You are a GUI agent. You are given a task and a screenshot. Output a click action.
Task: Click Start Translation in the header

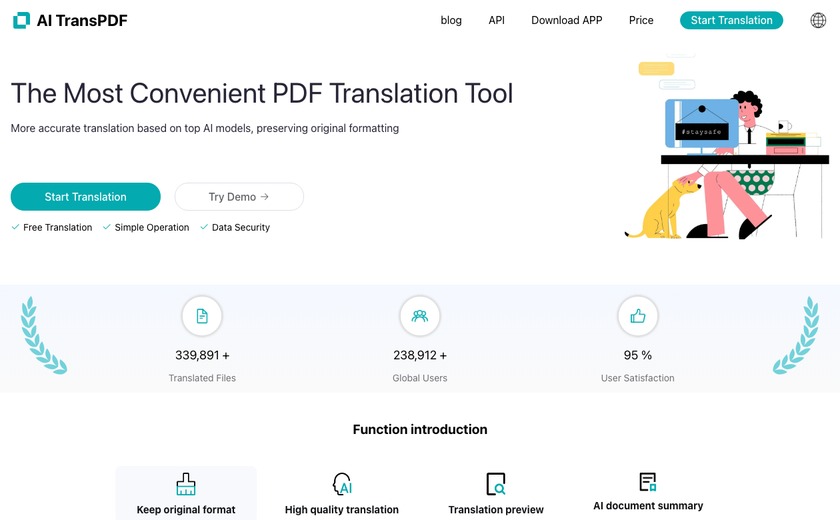pos(731,20)
